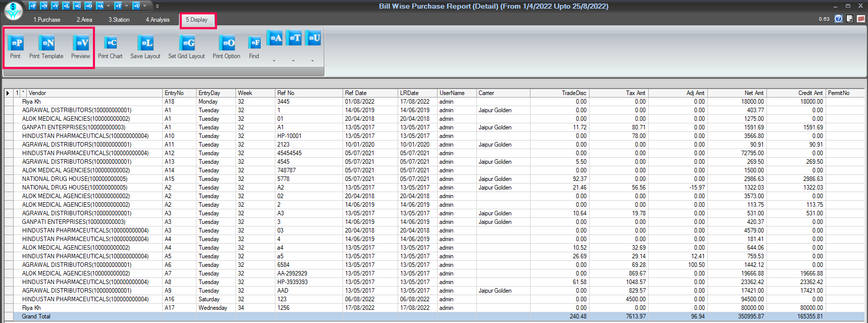Click the red EXIT icon
This screenshot has height=323, width=868.
tap(860, 19)
